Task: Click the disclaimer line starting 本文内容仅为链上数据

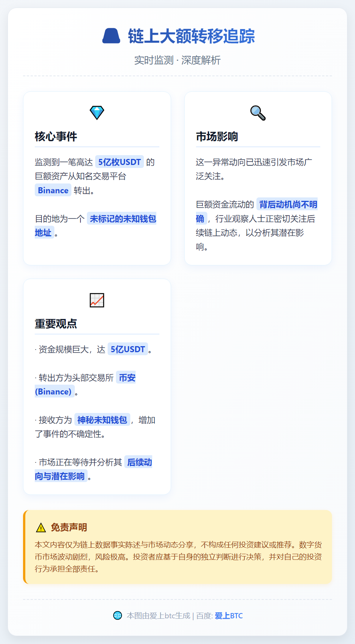Action: [178, 545]
